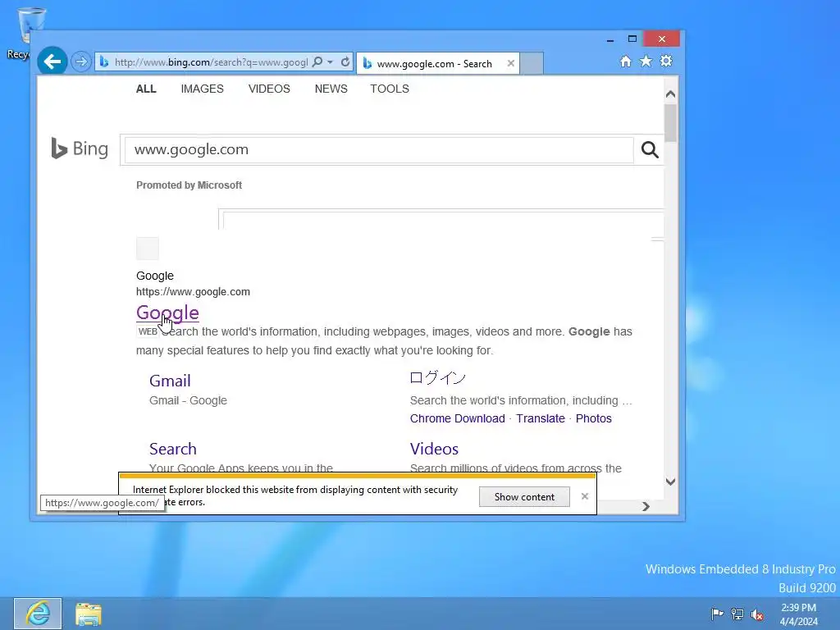Click the IE forward arrow button
Screen dimensions: 840x630
(81, 62)
